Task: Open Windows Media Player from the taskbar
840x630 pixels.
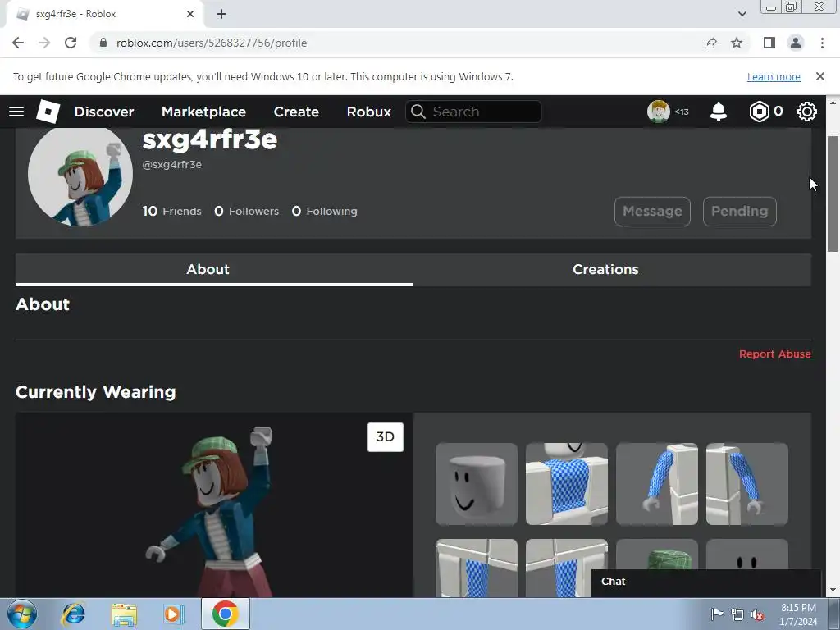Action: 173,614
